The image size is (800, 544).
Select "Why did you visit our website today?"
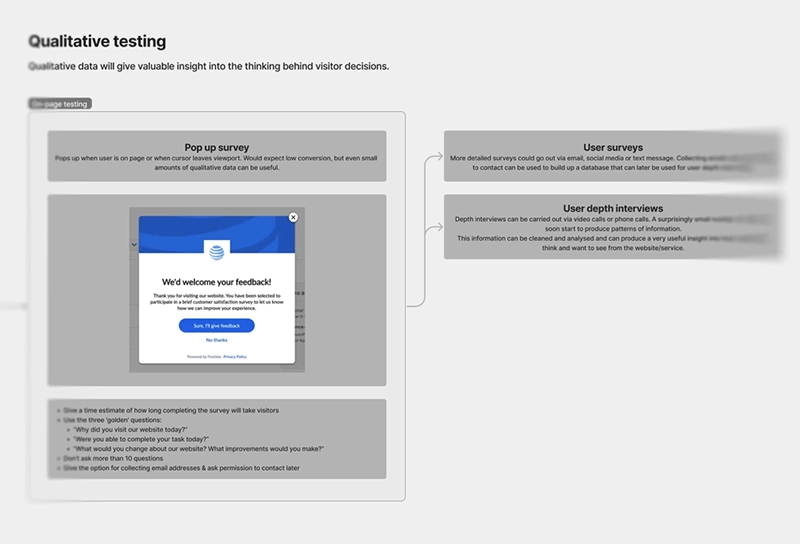click(131, 430)
